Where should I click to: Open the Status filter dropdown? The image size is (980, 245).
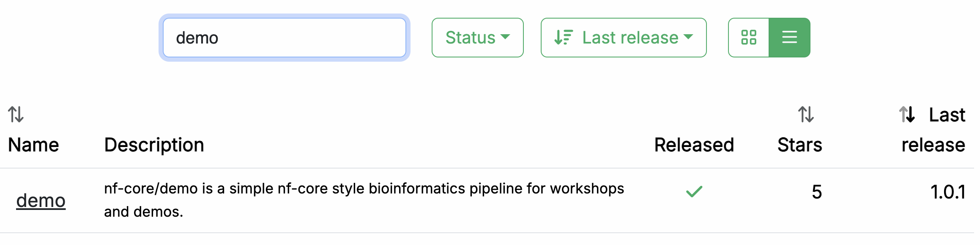[477, 38]
